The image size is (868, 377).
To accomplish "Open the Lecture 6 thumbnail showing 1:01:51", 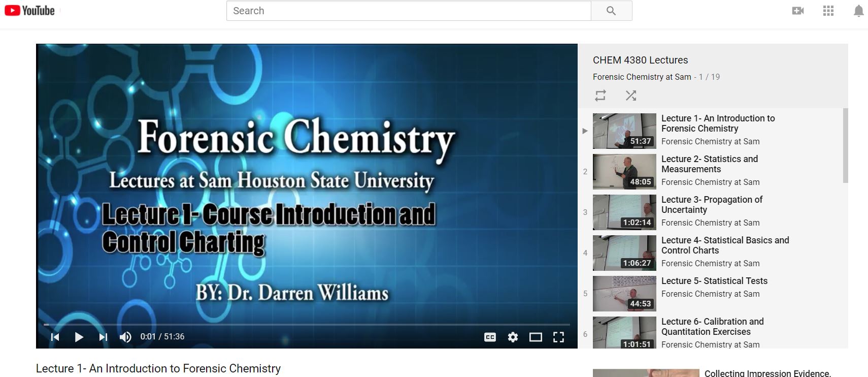I will [624, 333].
